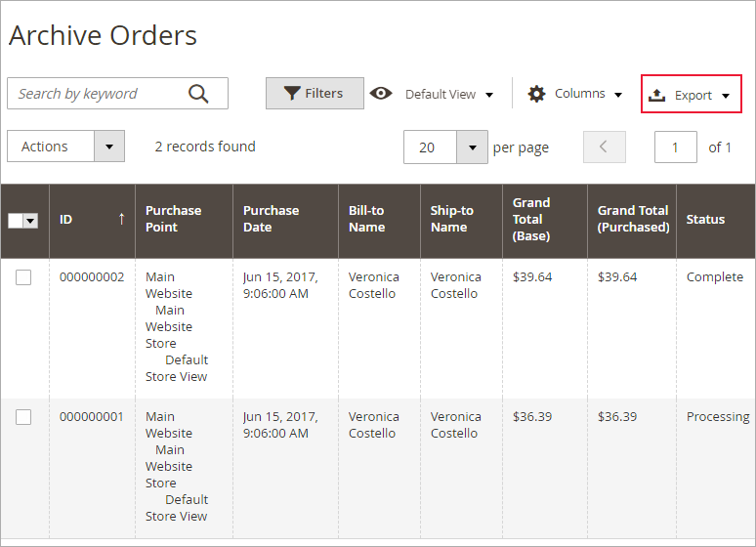Click the gear icon for Columns

pos(536,94)
